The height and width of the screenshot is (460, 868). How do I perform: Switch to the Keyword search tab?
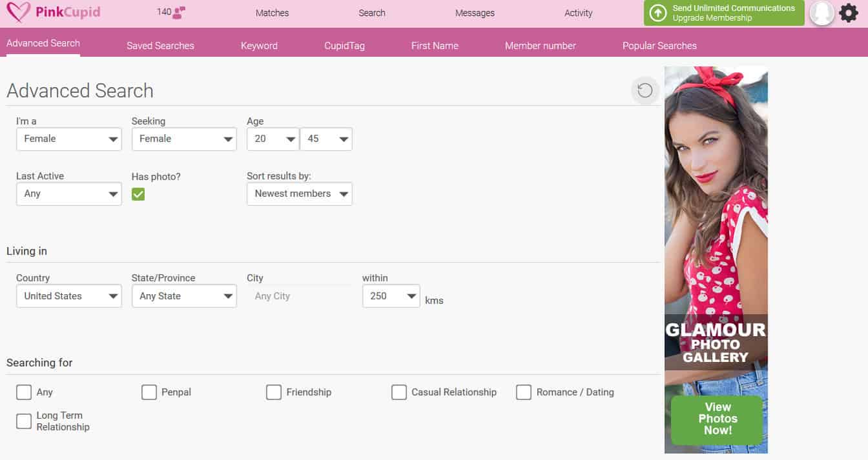click(x=259, y=46)
